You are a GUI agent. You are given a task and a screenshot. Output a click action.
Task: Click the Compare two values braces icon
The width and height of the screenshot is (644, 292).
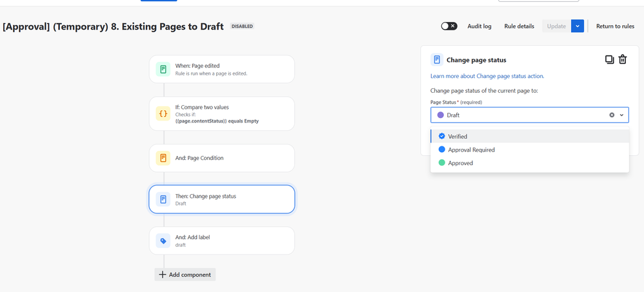tap(163, 114)
